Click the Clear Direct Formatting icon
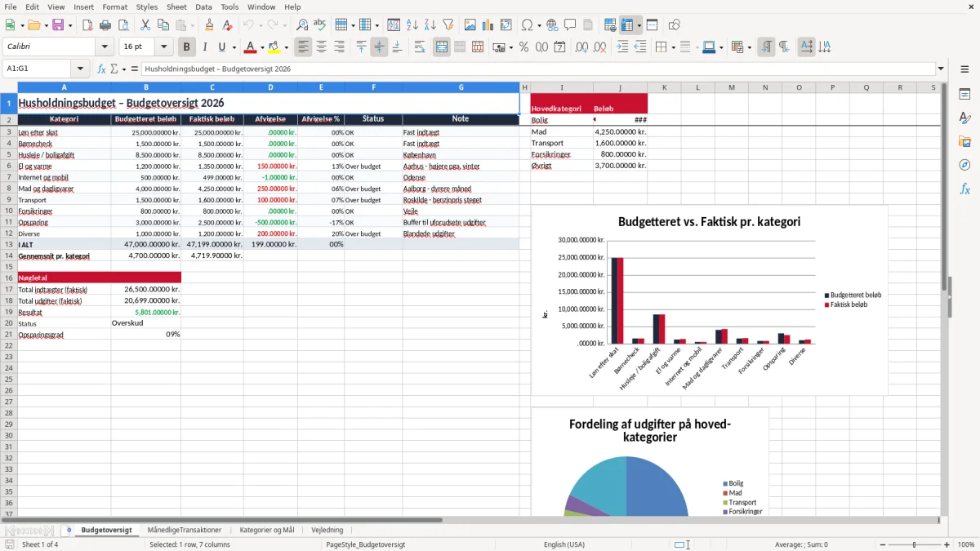The height and width of the screenshot is (551, 980). (227, 25)
